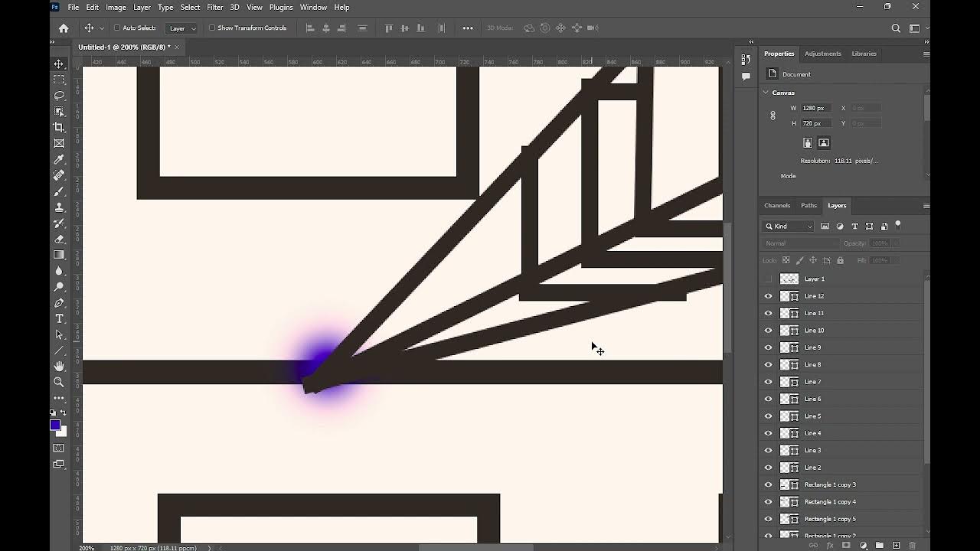The width and height of the screenshot is (980, 551).
Task: Select the Rectangular Marquee tool
Action: pyautogui.click(x=59, y=80)
